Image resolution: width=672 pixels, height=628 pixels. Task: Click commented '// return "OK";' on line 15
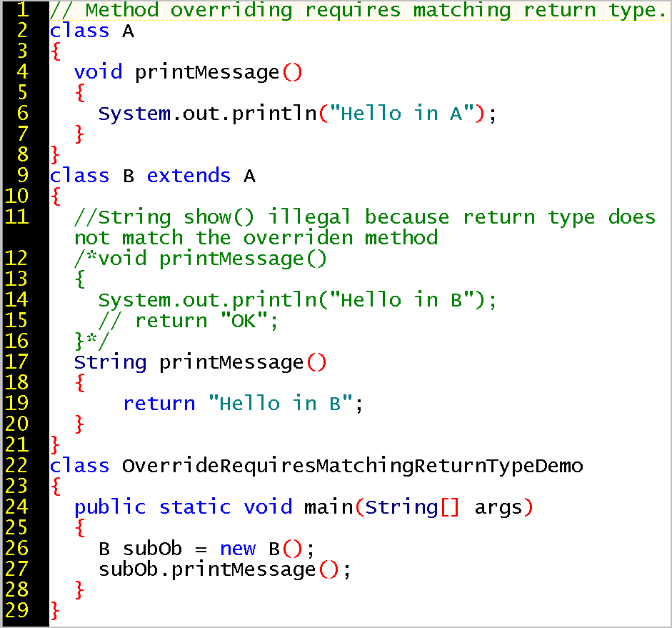pos(188,321)
